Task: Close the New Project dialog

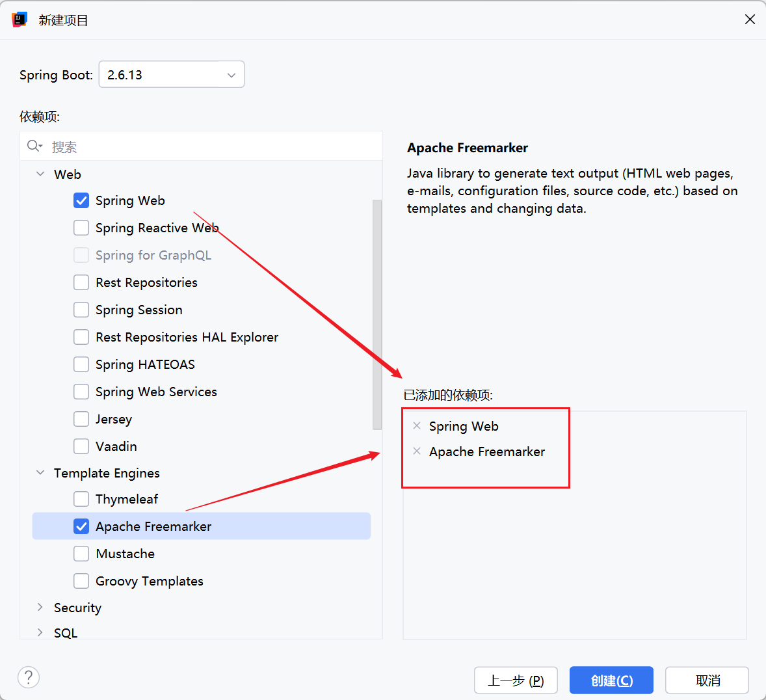Action: tap(750, 20)
